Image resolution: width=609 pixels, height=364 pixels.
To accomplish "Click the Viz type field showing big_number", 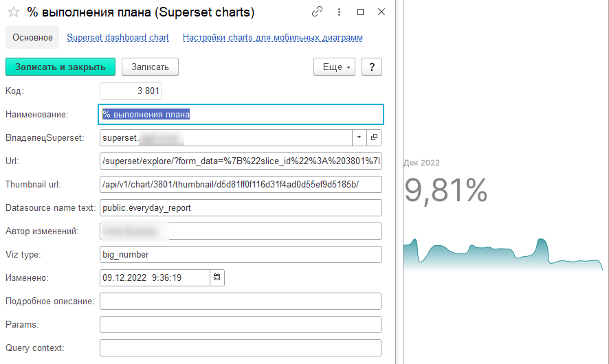I will pyautogui.click(x=241, y=254).
